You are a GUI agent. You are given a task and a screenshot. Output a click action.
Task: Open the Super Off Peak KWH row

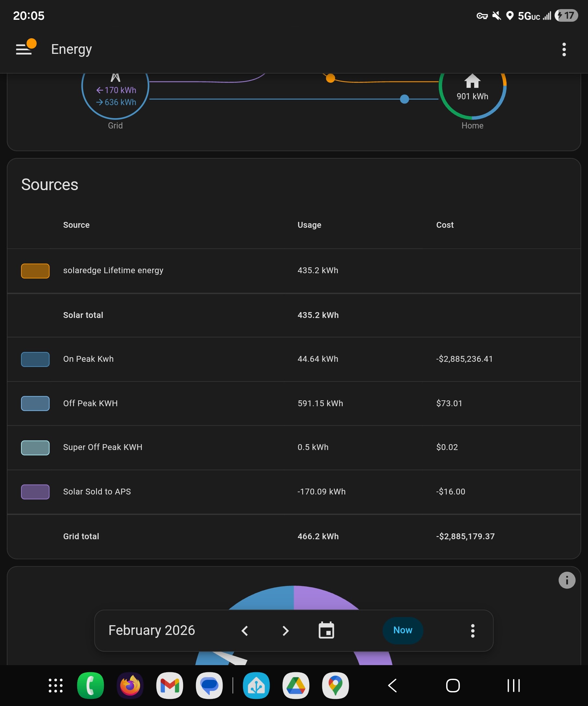pyautogui.click(x=294, y=447)
